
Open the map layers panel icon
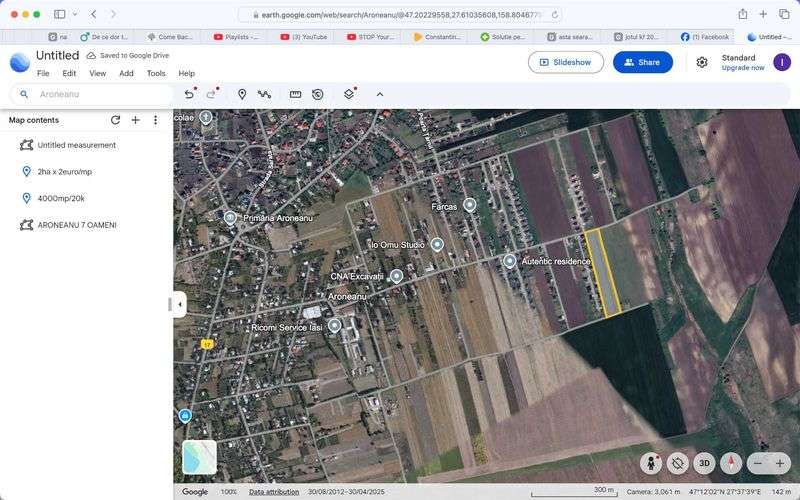[x=349, y=94]
